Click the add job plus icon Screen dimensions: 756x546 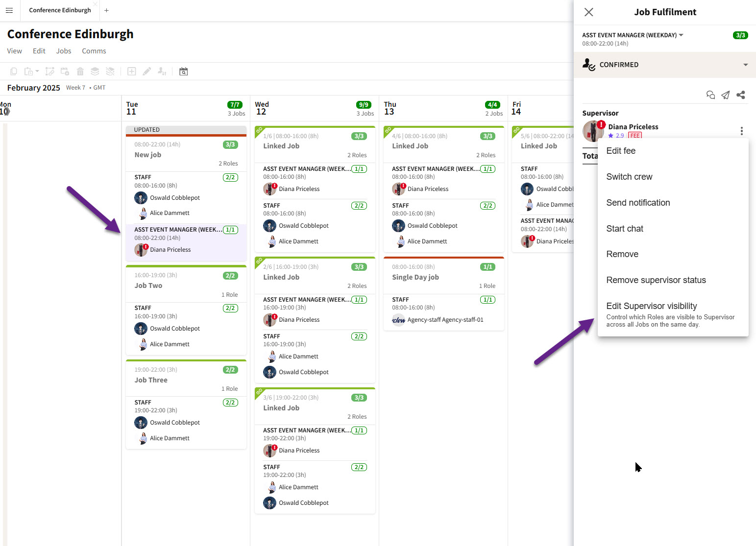click(132, 71)
